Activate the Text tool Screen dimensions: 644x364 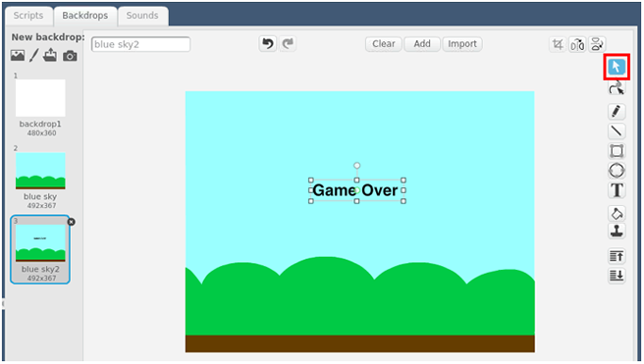617,190
